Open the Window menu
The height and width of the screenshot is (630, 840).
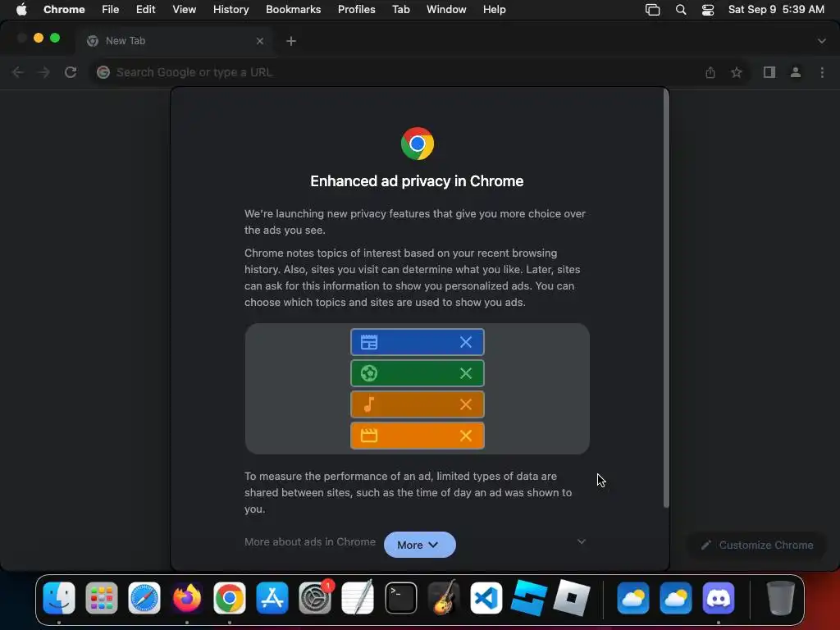click(x=446, y=10)
